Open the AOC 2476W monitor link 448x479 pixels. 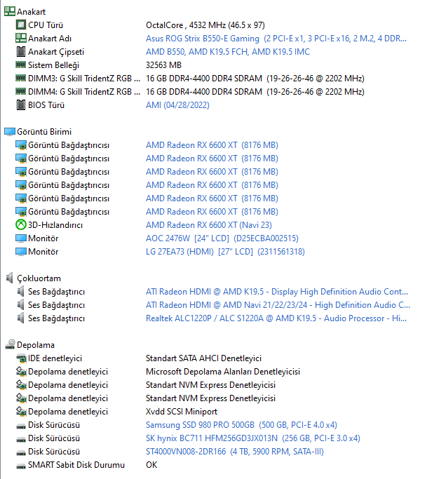pyautogui.click(x=222, y=238)
